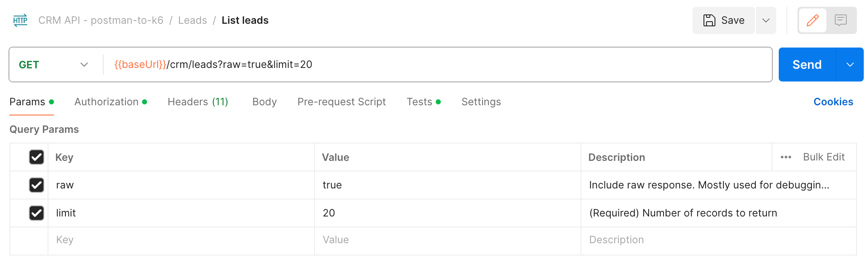Click the three-dots column options icon
The height and width of the screenshot is (264, 868).
point(786,157)
